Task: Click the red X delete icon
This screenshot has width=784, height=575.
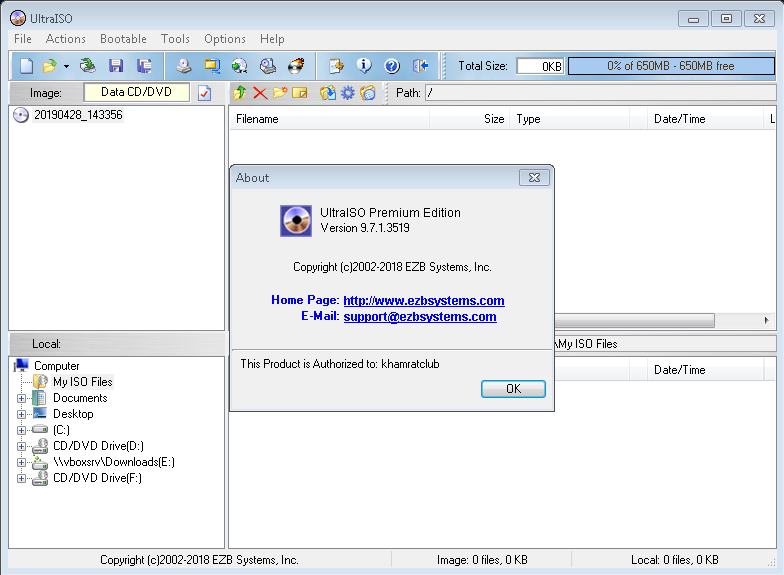Action: pyautogui.click(x=260, y=92)
